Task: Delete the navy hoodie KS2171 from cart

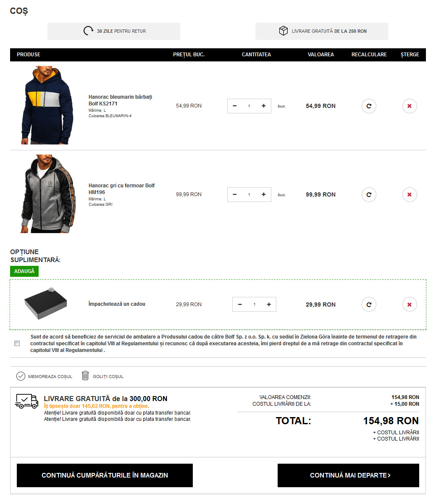Action: 410,106
